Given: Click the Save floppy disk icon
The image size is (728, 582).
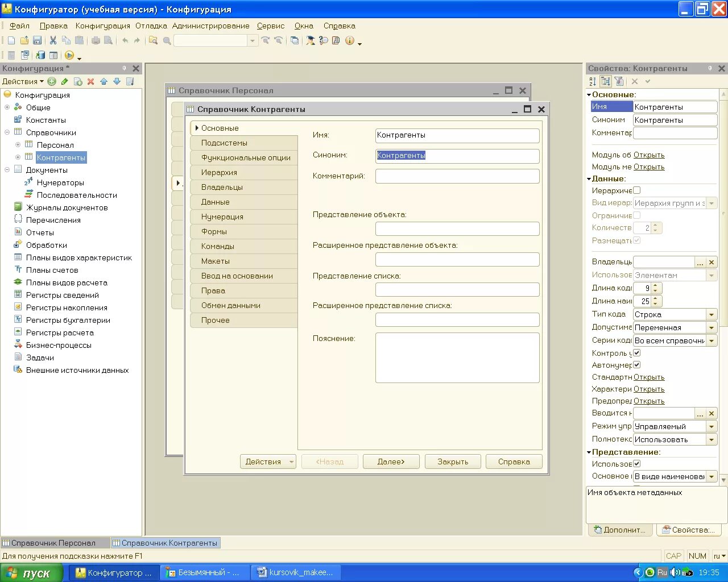Looking at the screenshot, I should [37, 40].
